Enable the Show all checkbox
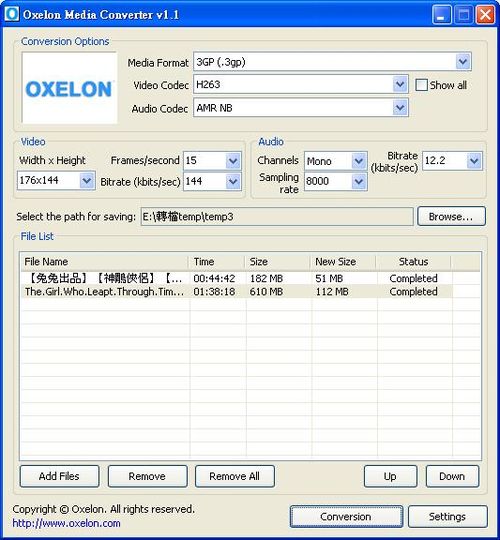Image resolution: width=500 pixels, height=540 pixels. click(x=421, y=85)
